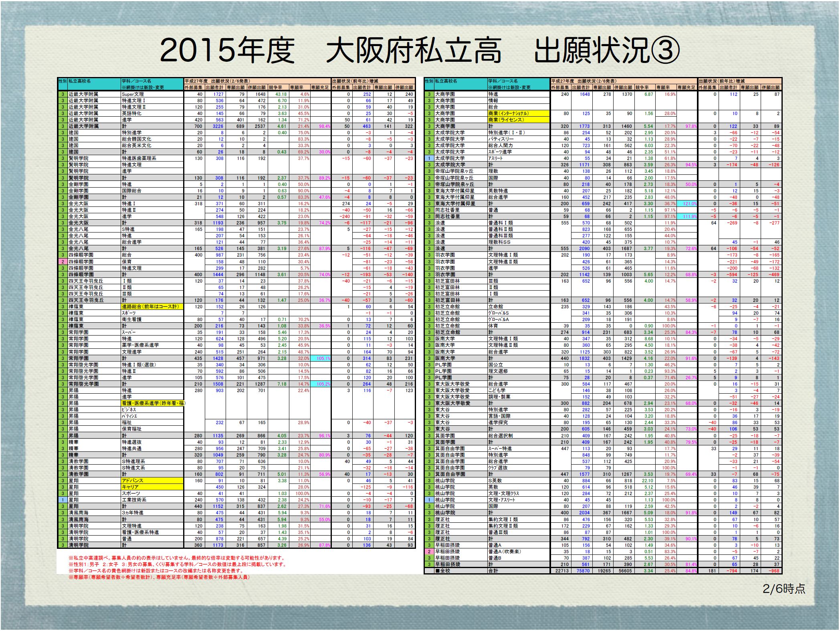Viewport: 840px width, 631px height.
Task: Select the footnote starting '※専願率'
Action: pos(159,577)
